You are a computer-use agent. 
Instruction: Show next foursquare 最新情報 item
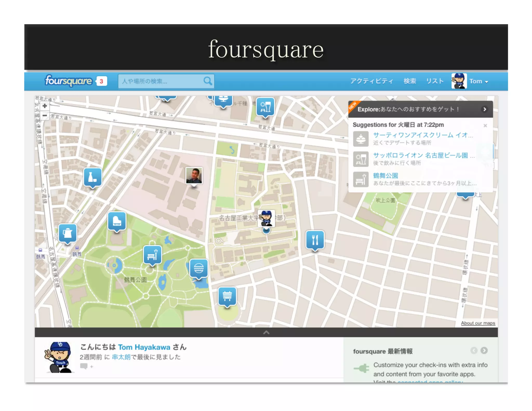tap(484, 350)
